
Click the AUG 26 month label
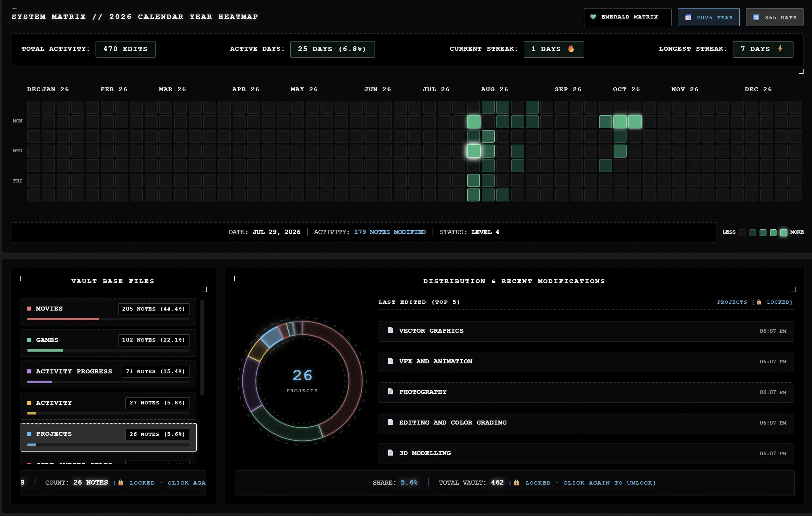click(x=495, y=89)
